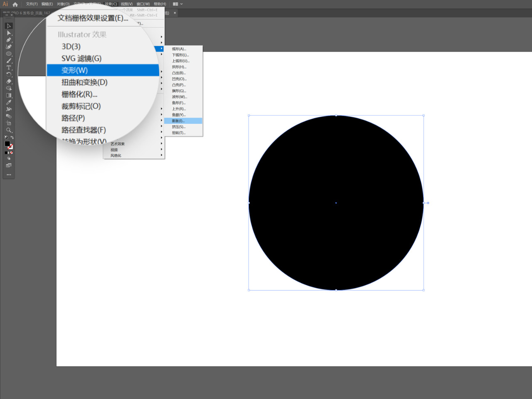Activate the Zoom magnifier tool
532x399 pixels.
[x=9, y=130]
